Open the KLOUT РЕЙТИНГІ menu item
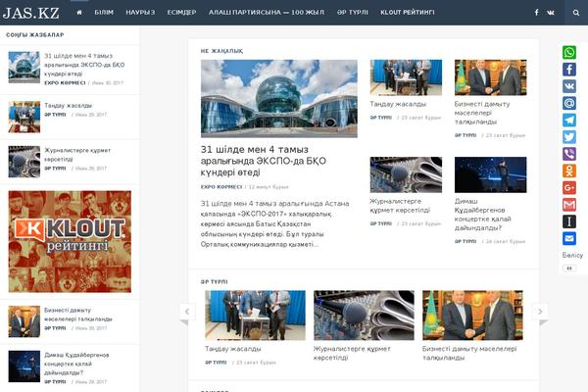Image resolution: width=588 pixels, height=392 pixels. (x=408, y=13)
